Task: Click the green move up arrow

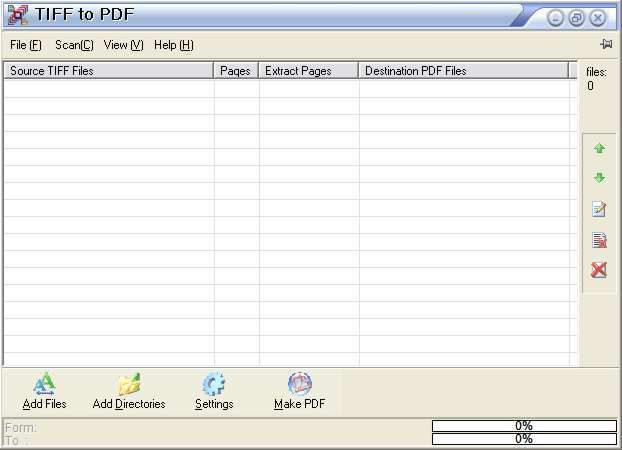Action: (599, 148)
